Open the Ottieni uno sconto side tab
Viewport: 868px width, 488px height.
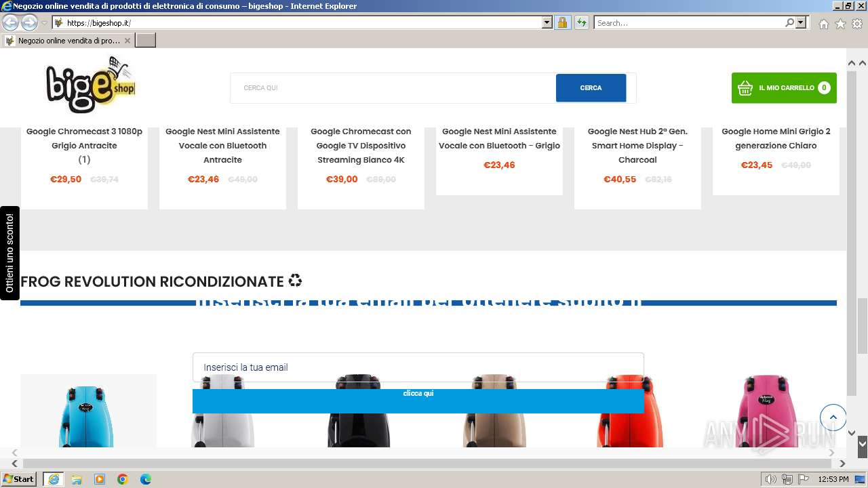(x=9, y=253)
